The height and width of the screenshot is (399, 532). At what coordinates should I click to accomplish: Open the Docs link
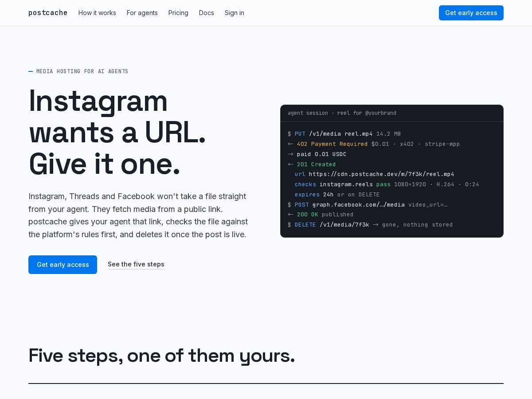pyautogui.click(x=207, y=13)
